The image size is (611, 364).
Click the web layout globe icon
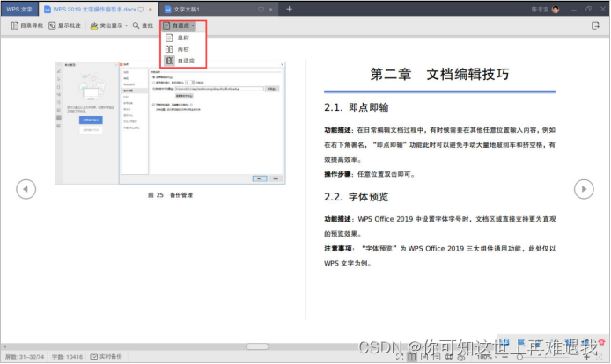coord(448,357)
